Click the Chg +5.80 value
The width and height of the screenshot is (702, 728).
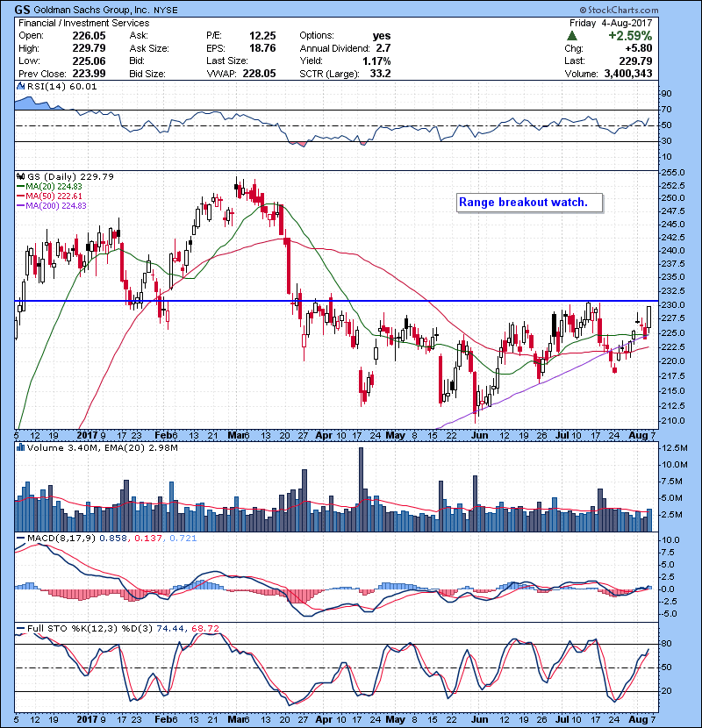(x=638, y=48)
